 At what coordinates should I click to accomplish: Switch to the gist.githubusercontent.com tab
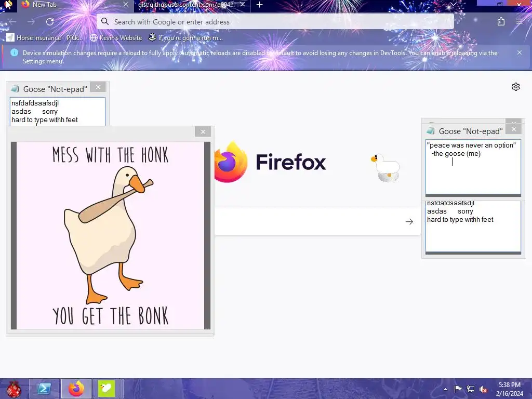192,5
